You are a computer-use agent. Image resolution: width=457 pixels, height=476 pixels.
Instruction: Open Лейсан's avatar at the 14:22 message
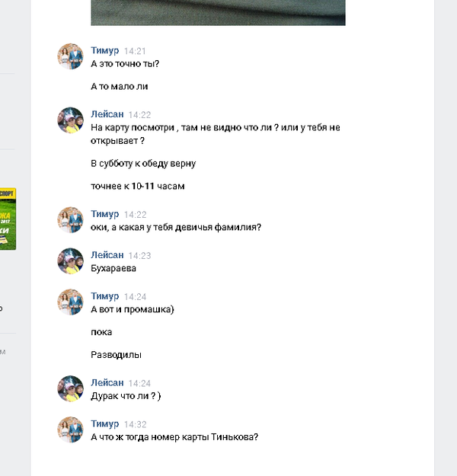tap(70, 120)
